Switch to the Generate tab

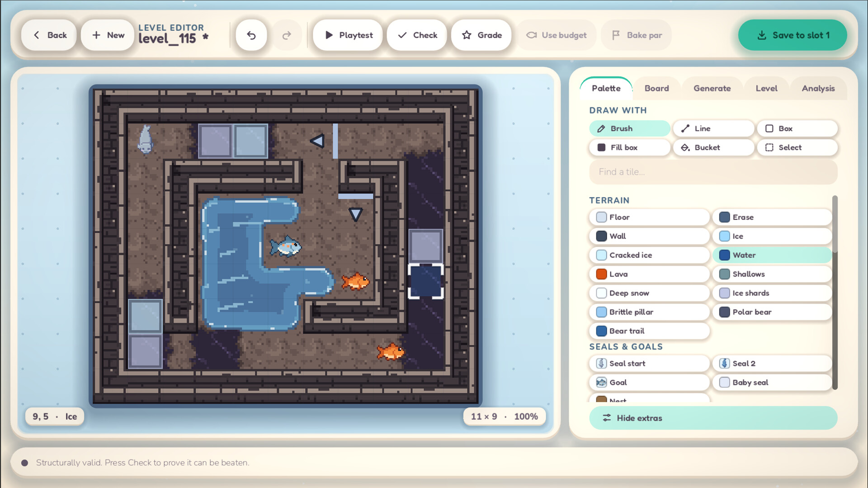click(x=712, y=88)
